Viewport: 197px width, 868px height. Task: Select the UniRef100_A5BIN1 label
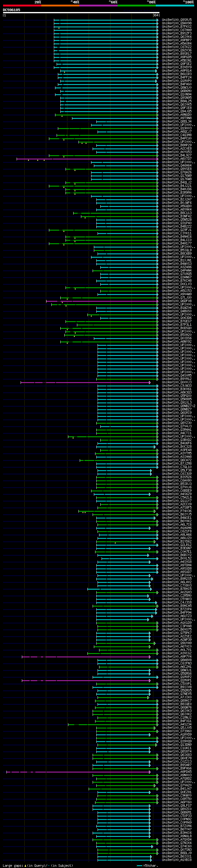point(177,60)
